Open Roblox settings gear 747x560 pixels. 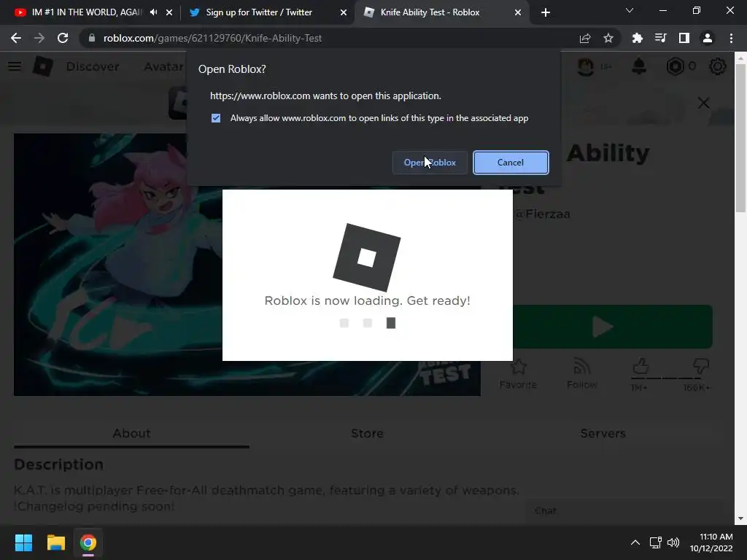718,66
